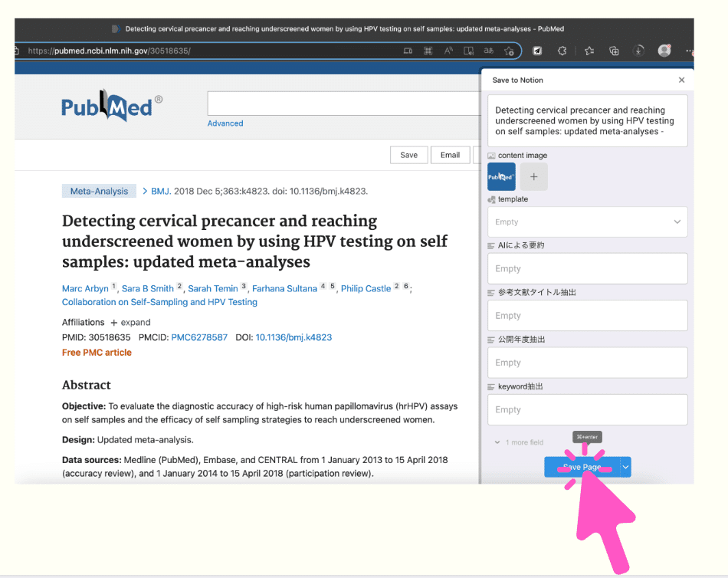The image size is (728, 578).
Task: Open the QR code/apps grid icon in address bar
Action: click(428, 51)
